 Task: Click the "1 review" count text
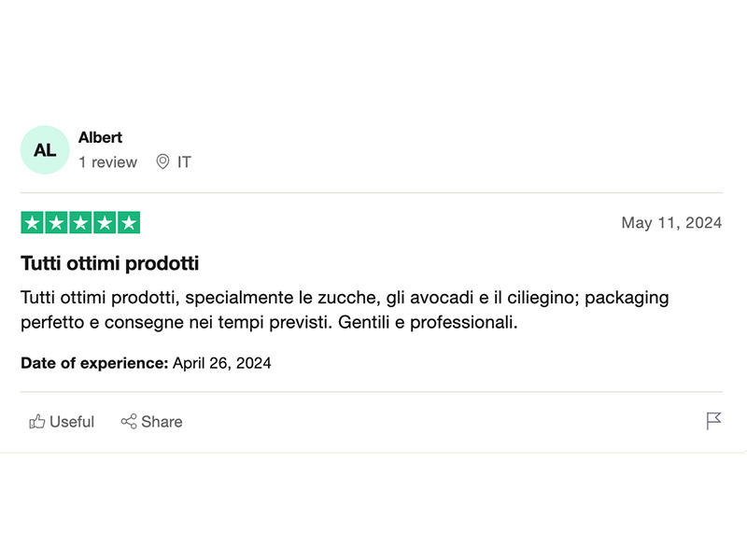107,162
